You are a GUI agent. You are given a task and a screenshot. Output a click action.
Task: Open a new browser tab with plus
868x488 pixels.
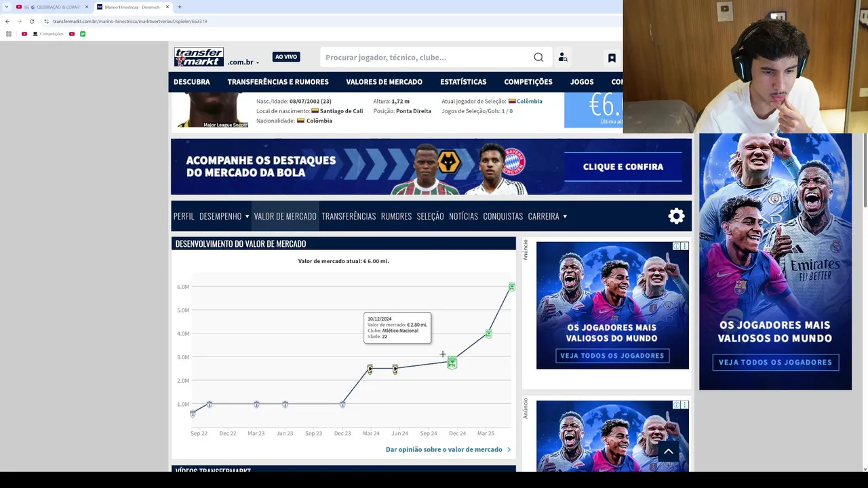[180, 7]
